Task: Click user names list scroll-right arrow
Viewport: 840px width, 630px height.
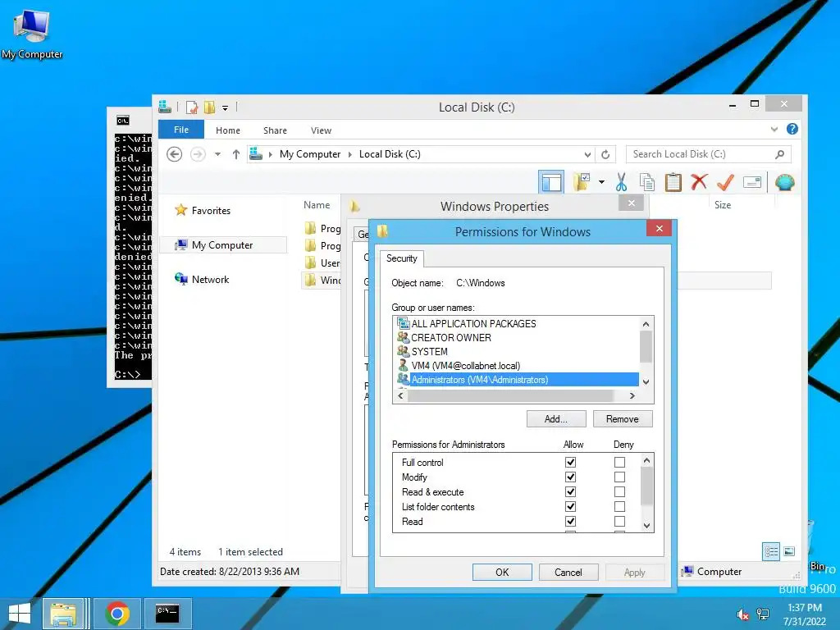Action: 632,396
